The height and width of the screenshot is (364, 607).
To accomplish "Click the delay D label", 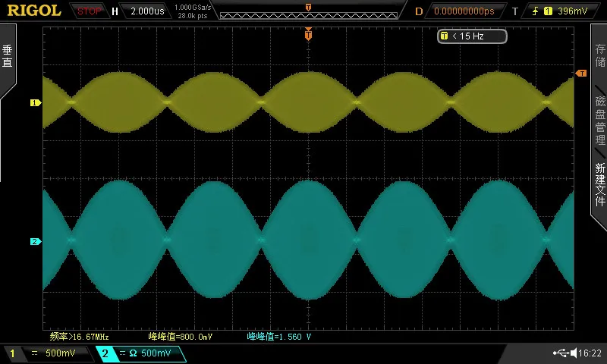I will point(419,11).
